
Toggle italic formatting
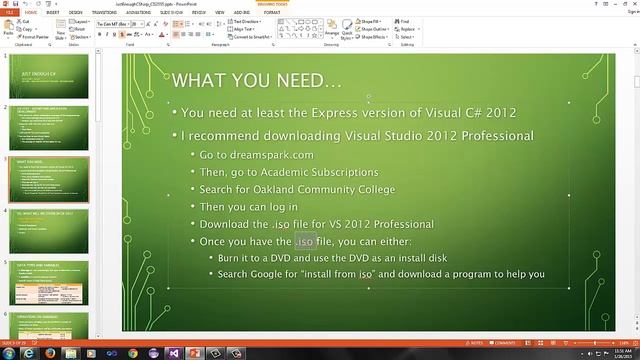coord(107,35)
